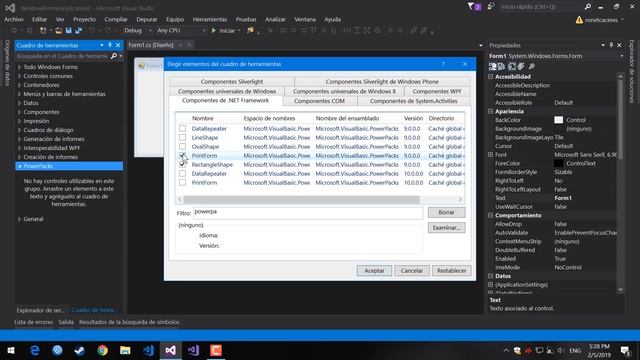Expand Controles comunes toolbox group
Viewport: 640px width, 360px height.
[19, 76]
